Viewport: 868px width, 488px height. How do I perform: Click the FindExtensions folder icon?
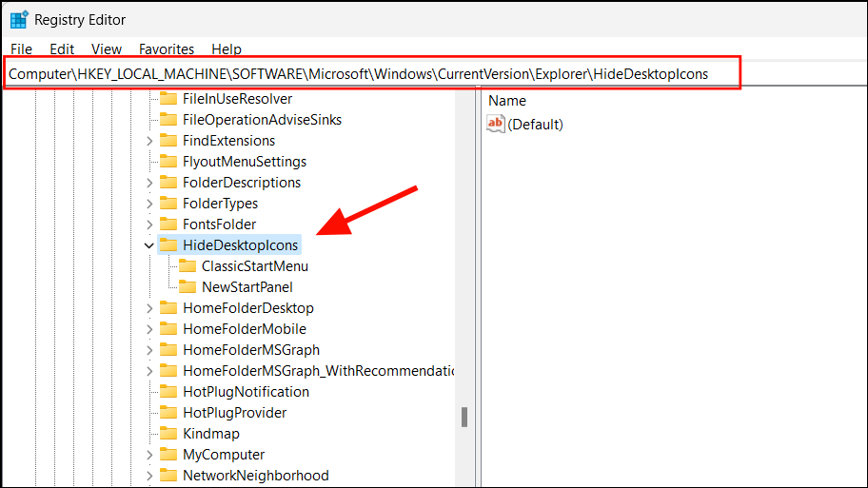point(168,141)
